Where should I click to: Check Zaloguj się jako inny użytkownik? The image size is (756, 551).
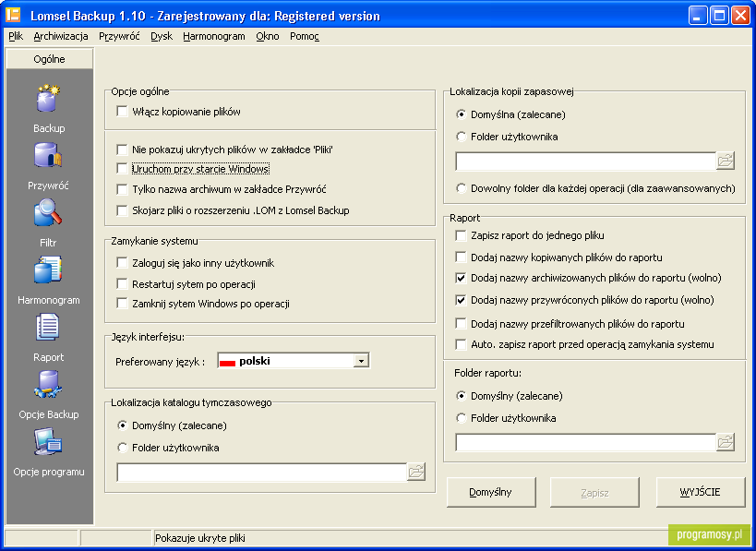coord(122,263)
